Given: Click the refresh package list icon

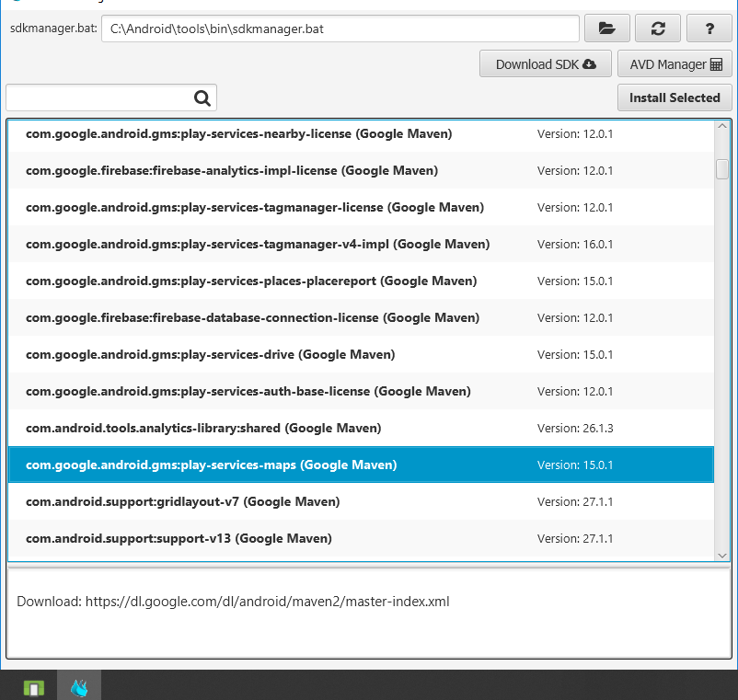Looking at the screenshot, I should click(x=658, y=29).
